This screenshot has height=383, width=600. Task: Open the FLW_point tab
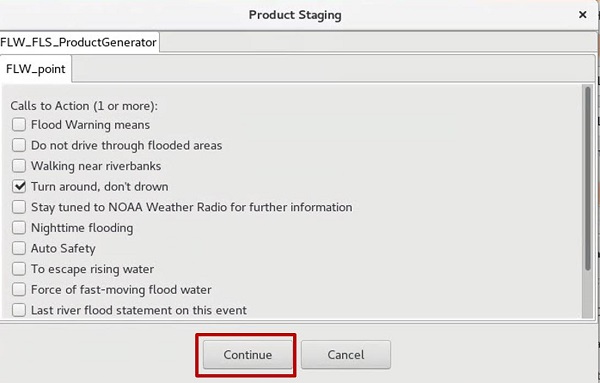pos(36,69)
